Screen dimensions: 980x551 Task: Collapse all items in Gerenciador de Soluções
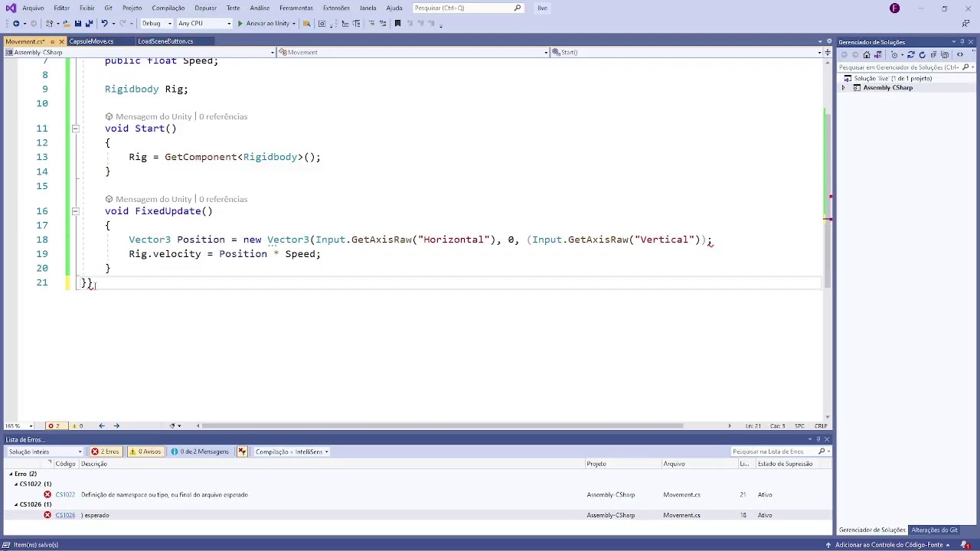[x=933, y=55]
